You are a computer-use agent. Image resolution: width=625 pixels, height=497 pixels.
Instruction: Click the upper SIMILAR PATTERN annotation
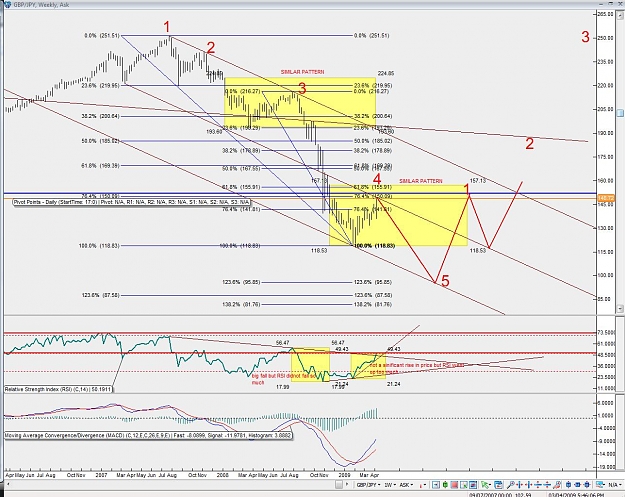click(x=303, y=72)
